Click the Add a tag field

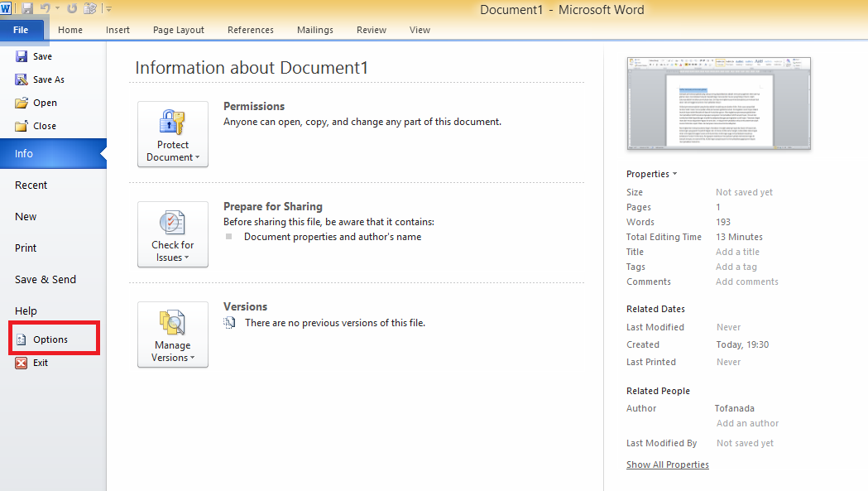point(736,267)
